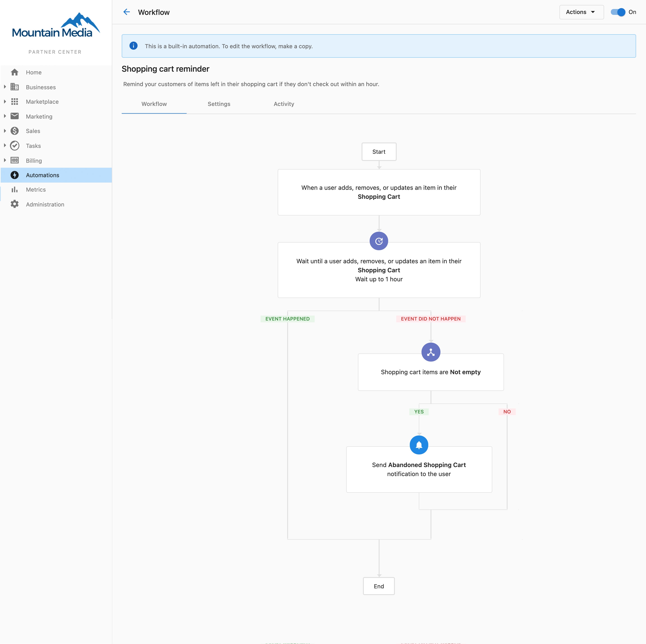Click the Administration gear icon

[14, 204]
